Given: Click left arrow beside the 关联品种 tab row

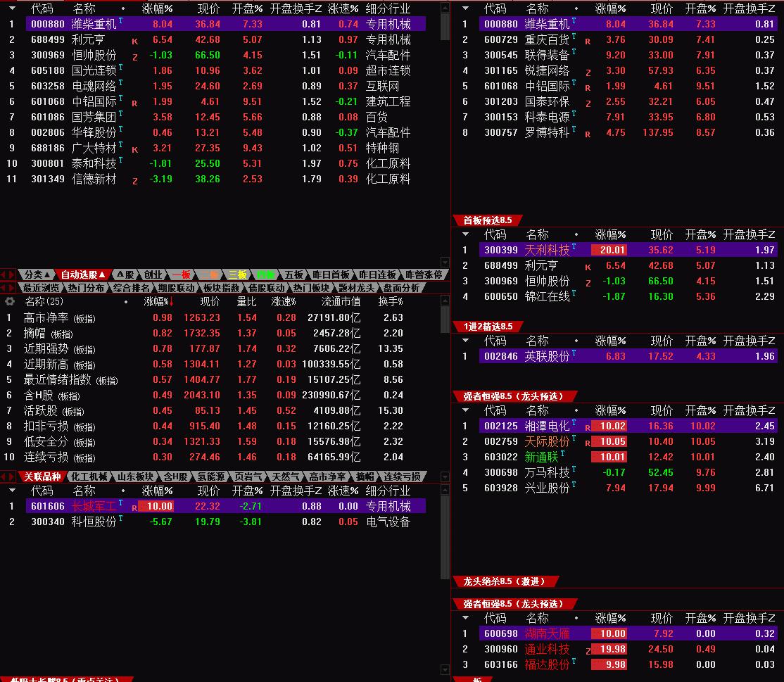Looking at the screenshot, I should coord(4,476).
